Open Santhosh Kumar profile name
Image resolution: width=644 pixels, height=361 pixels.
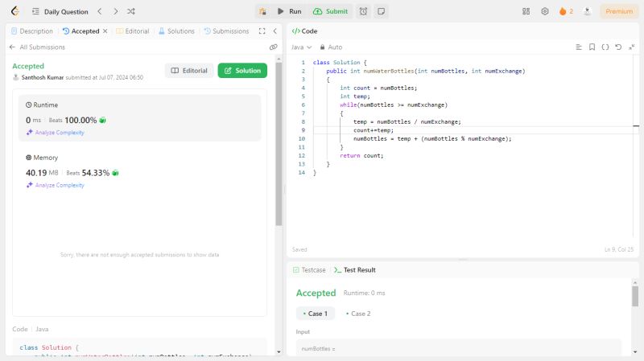pos(43,77)
